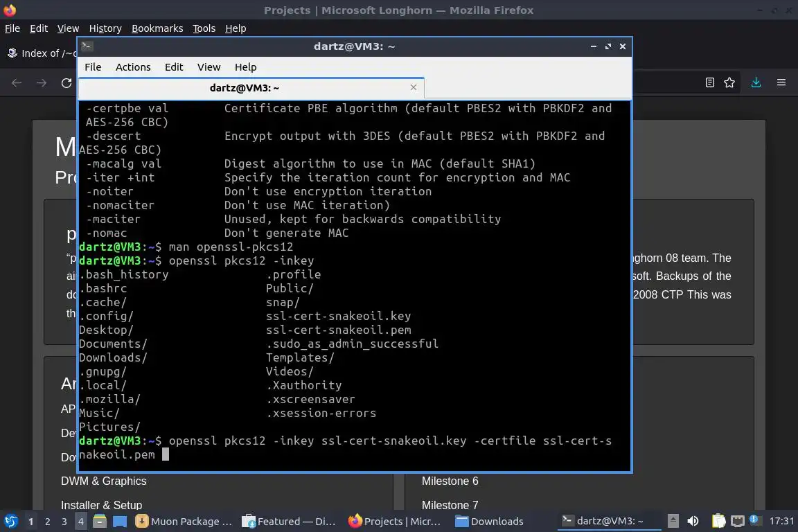
Task: Open Firefox Bookmarks menu
Action: [157, 28]
